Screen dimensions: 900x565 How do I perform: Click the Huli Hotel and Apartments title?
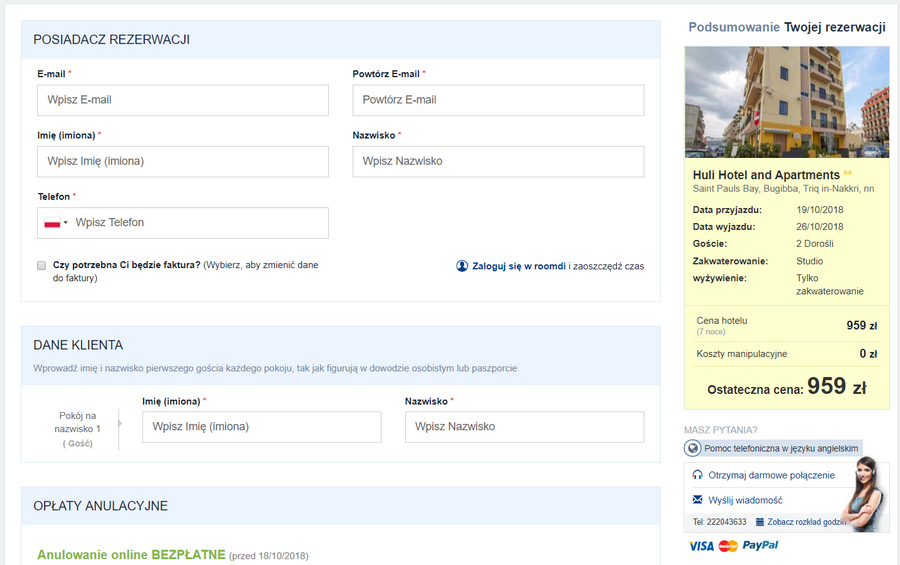pyautogui.click(x=766, y=175)
